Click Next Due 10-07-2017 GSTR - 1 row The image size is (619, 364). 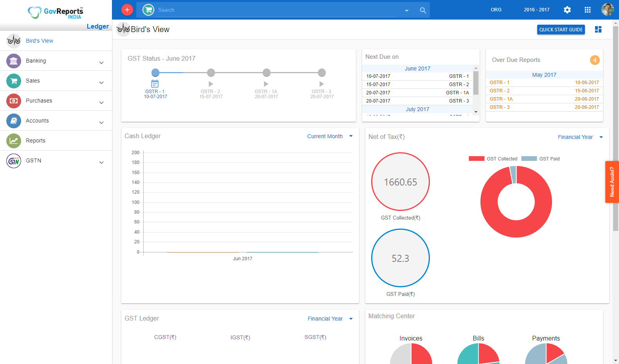tap(417, 76)
